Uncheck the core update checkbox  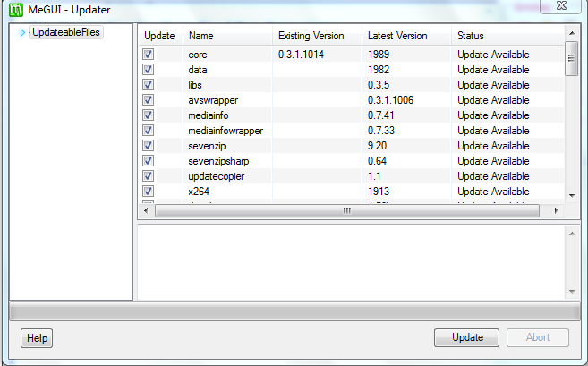point(149,55)
